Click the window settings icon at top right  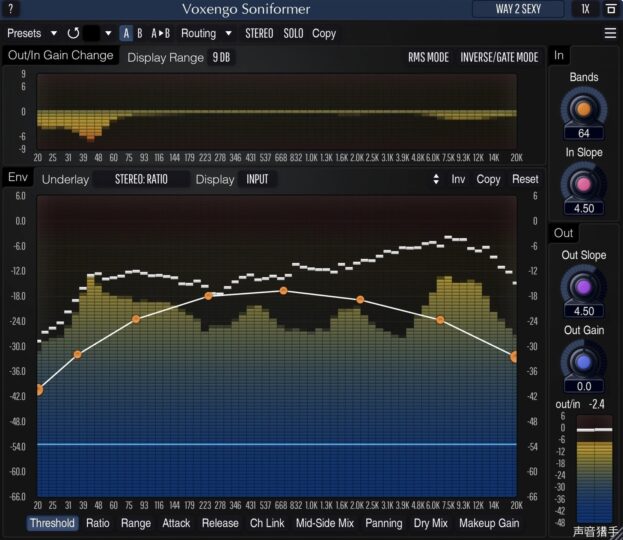[610, 9]
